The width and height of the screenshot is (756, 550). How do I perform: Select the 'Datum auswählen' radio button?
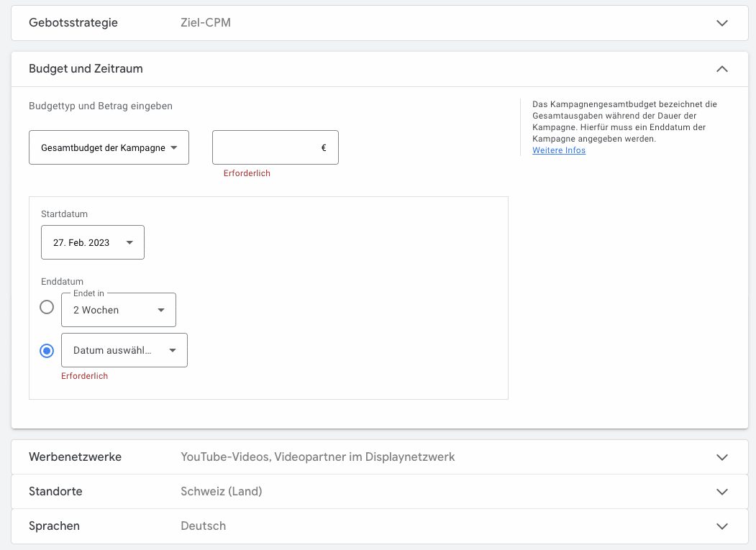47,350
